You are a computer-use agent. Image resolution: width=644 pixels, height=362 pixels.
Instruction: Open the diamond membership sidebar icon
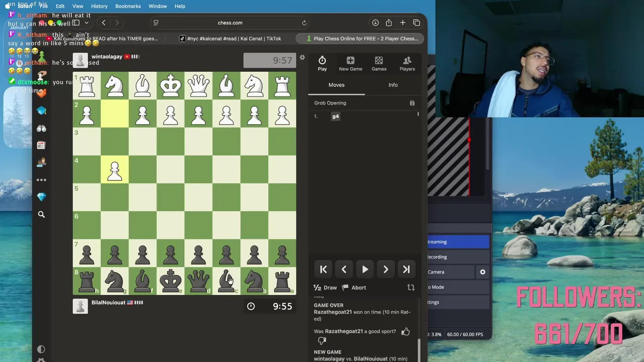click(x=41, y=197)
